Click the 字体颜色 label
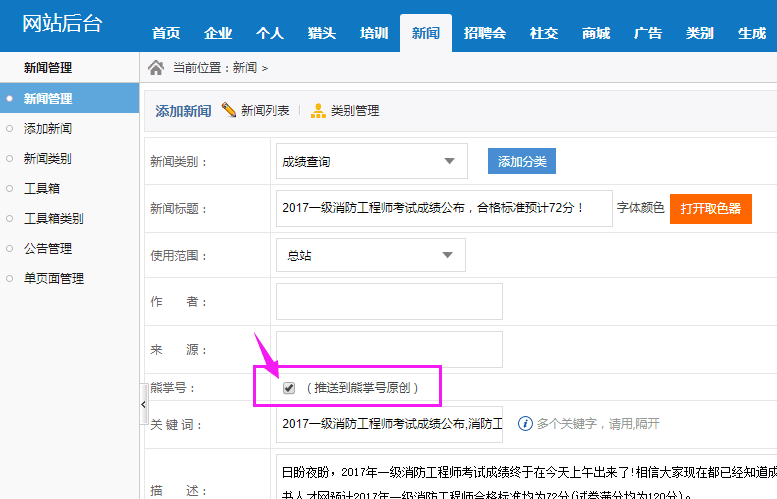The image size is (777, 499). [640, 208]
